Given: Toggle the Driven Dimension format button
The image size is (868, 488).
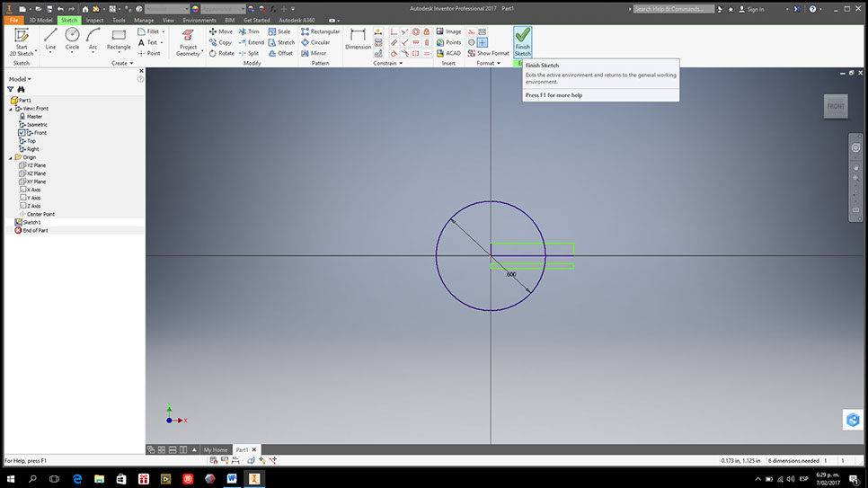Looking at the screenshot, I should pos(483,31).
